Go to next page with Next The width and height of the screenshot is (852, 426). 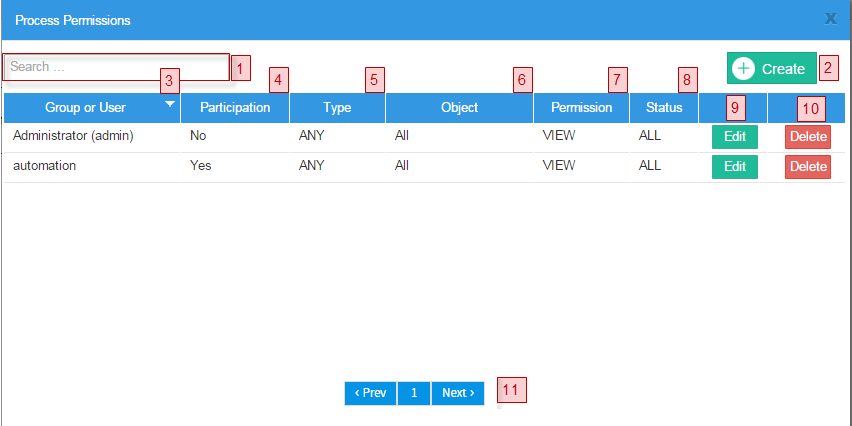458,393
